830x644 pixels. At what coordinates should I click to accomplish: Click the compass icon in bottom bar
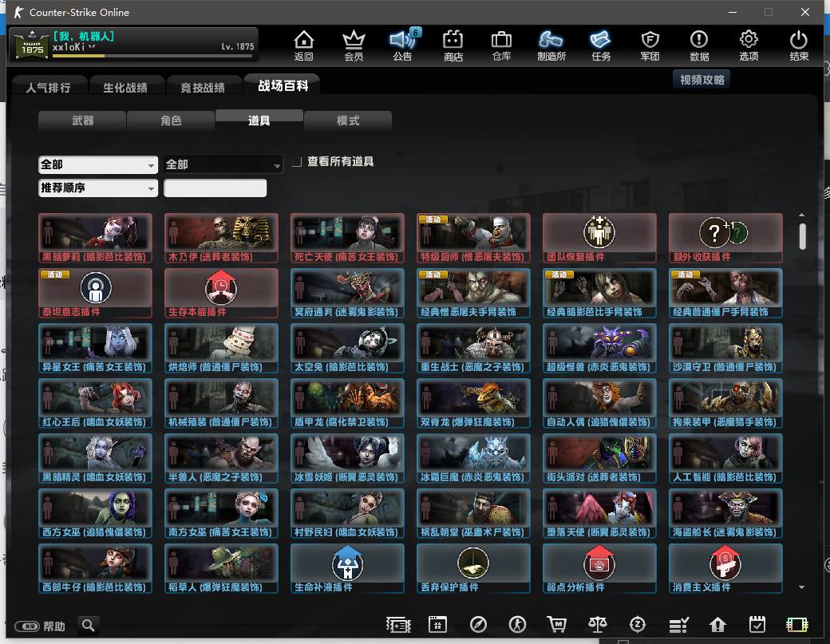tap(478, 625)
